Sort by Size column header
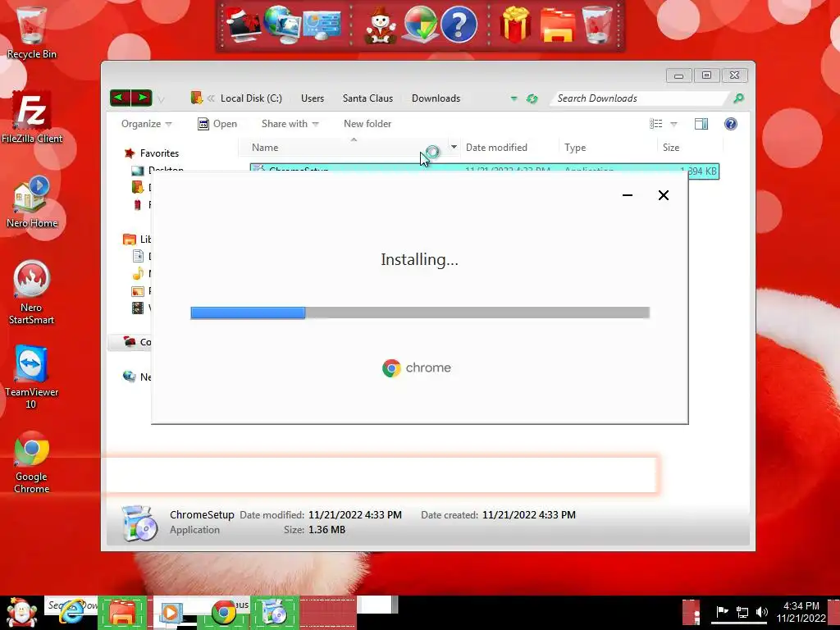 point(671,148)
